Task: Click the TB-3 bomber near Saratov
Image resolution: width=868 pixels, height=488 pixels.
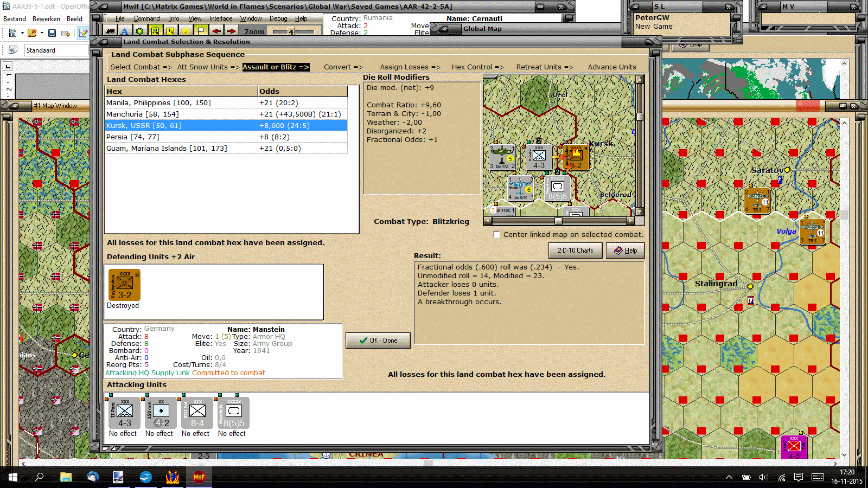Action: pyautogui.click(x=757, y=201)
